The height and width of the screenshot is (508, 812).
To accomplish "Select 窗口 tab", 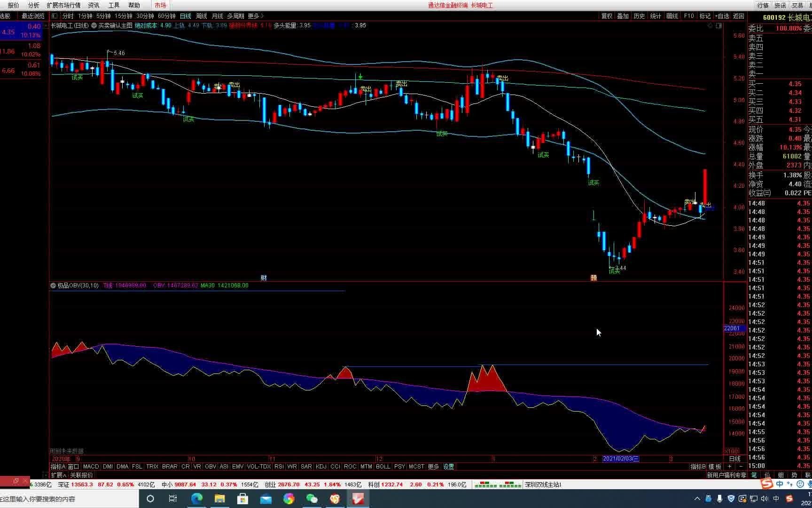I will (x=74, y=467).
